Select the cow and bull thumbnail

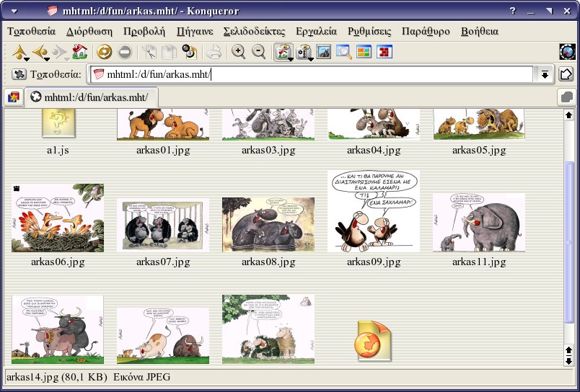[x=163, y=336]
